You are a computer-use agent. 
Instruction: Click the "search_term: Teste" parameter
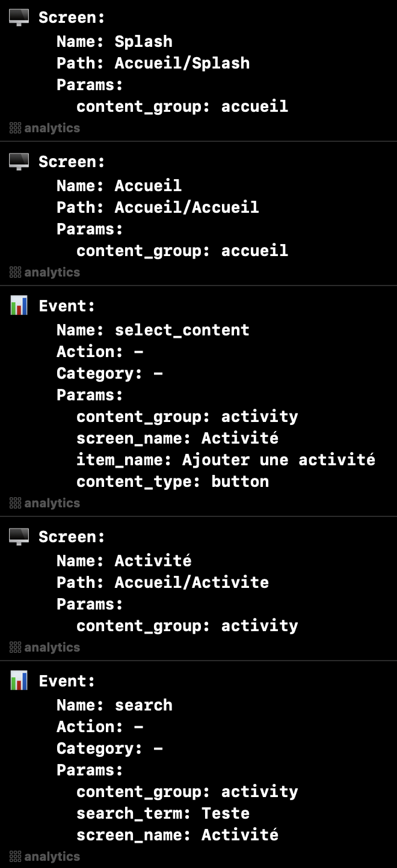point(162,813)
